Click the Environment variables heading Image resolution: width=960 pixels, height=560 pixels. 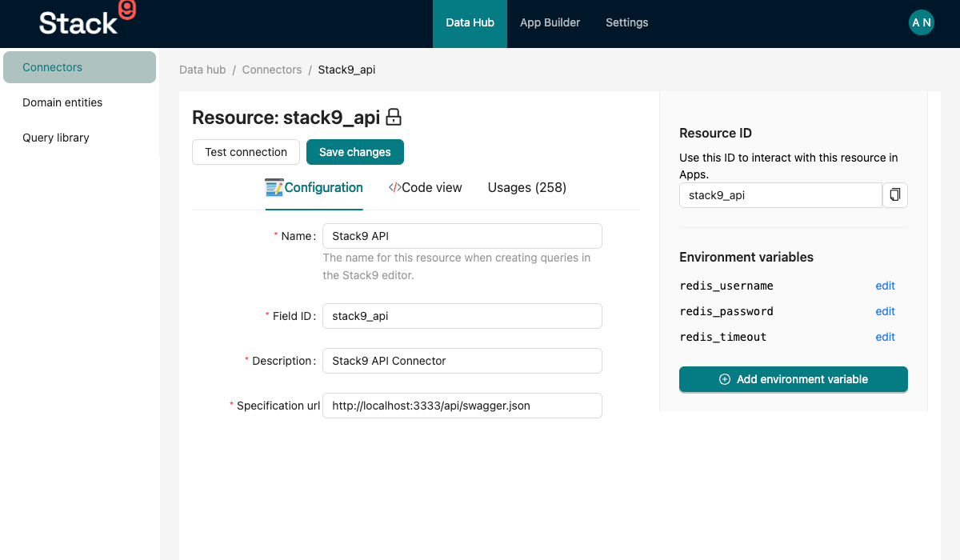pyautogui.click(x=746, y=257)
